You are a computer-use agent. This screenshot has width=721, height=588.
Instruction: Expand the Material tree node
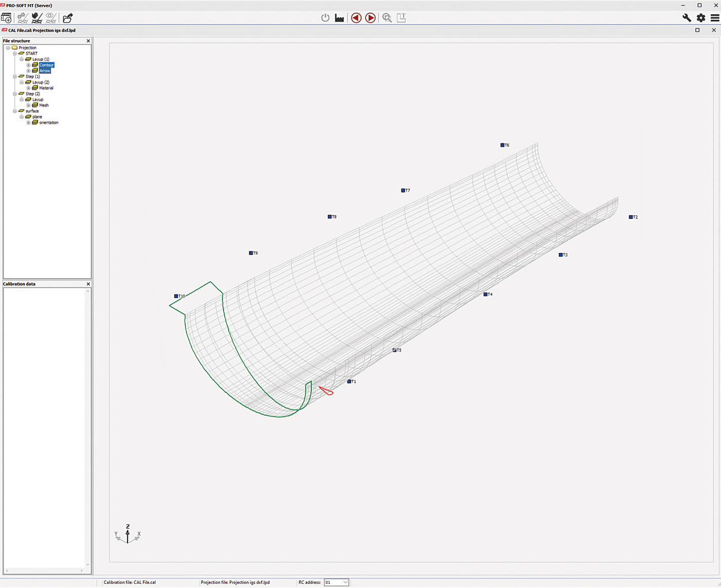coord(28,88)
